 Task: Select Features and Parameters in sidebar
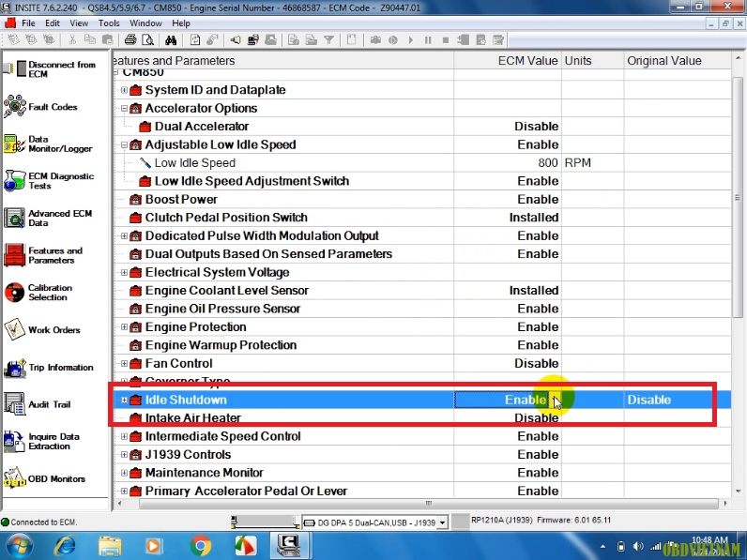click(43, 255)
